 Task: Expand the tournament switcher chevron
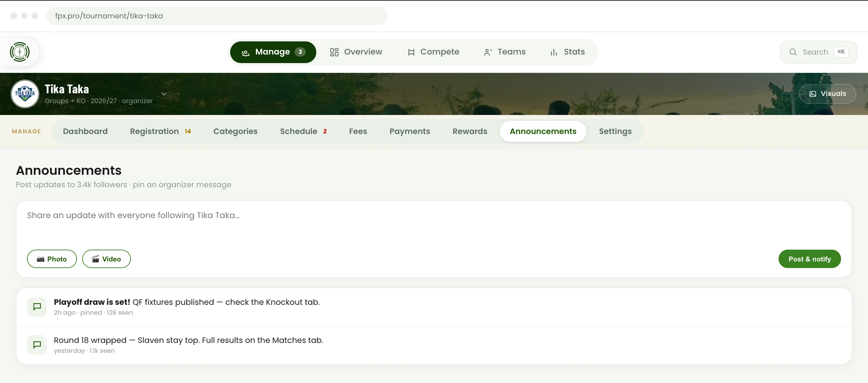(163, 94)
